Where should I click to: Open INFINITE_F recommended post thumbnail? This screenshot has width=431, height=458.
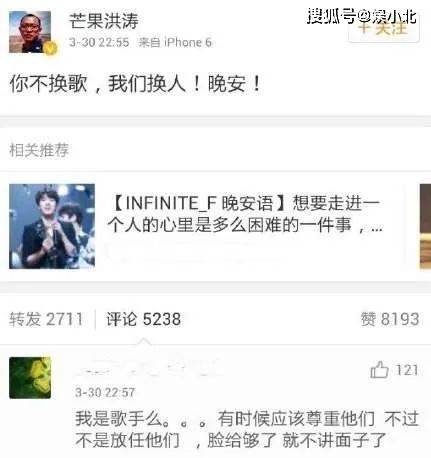click(x=52, y=226)
